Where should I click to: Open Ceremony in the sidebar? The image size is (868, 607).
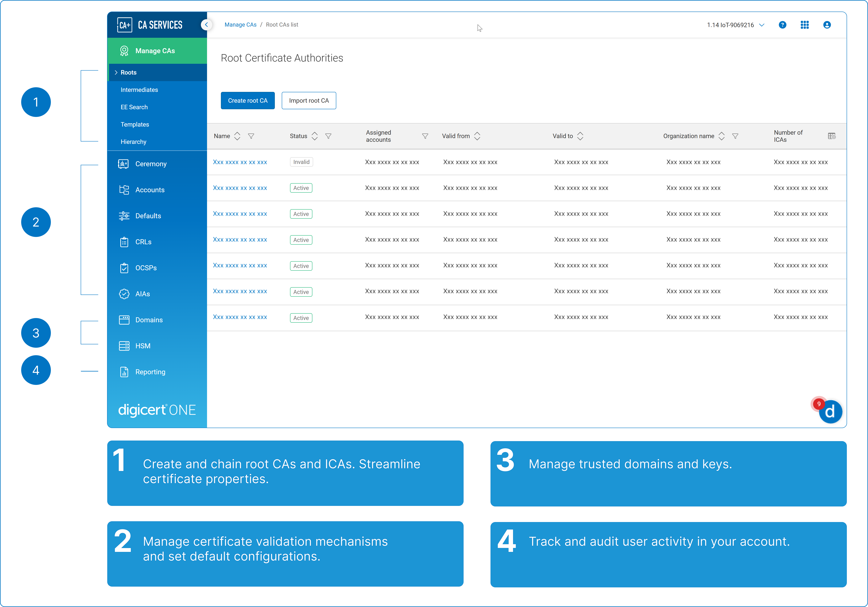(150, 164)
